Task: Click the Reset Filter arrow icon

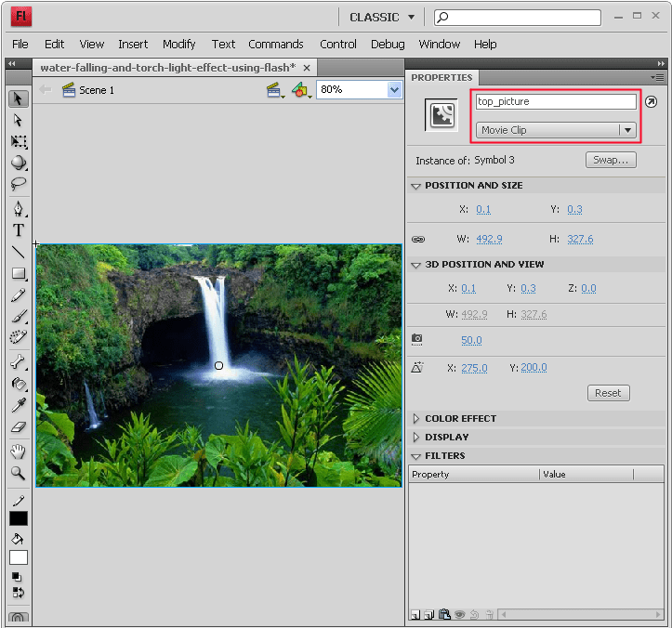Action: (474, 615)
